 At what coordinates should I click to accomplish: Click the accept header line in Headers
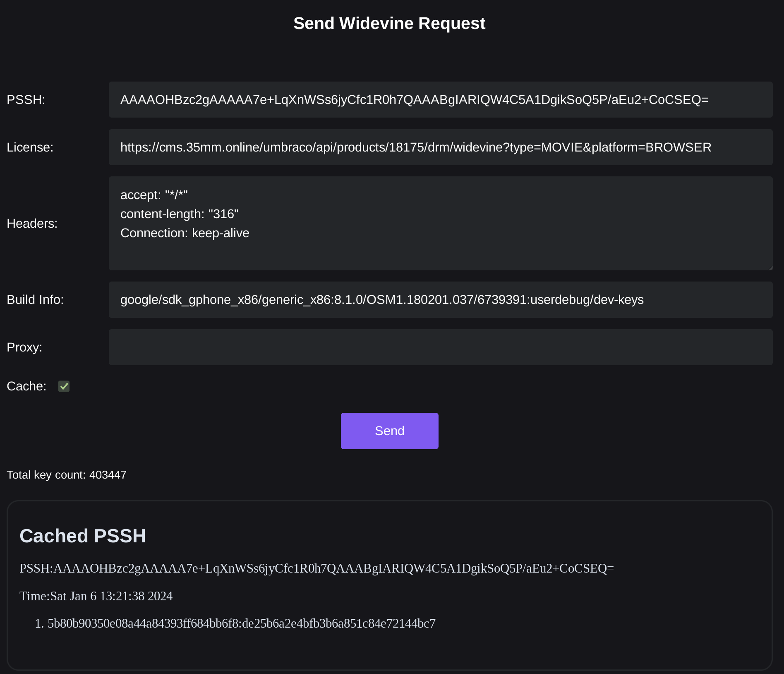[154, 195]
